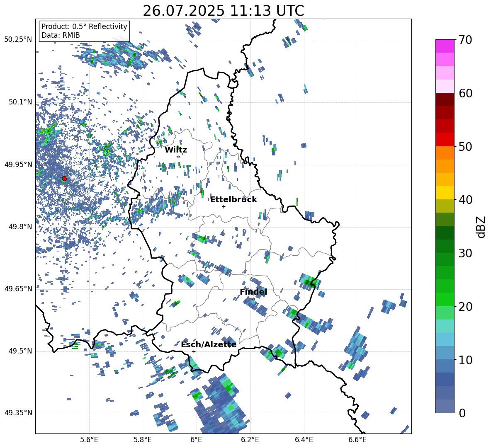Click the 49.5°N latitude tick label
This screenshot has width=491, height=448.
(21, 351)
